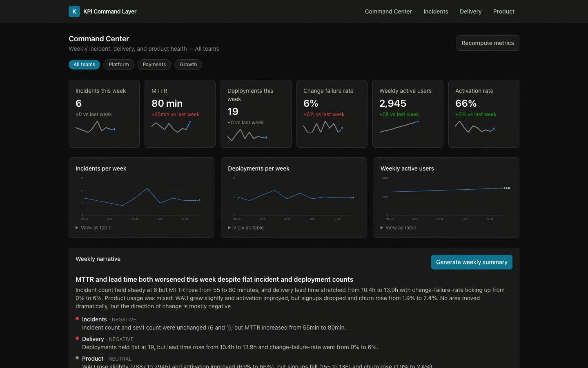Switch to the Product nav item

(503, 11)
